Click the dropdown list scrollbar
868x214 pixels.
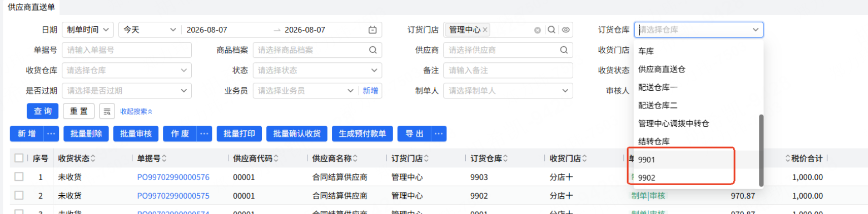(x=761, y=150)
